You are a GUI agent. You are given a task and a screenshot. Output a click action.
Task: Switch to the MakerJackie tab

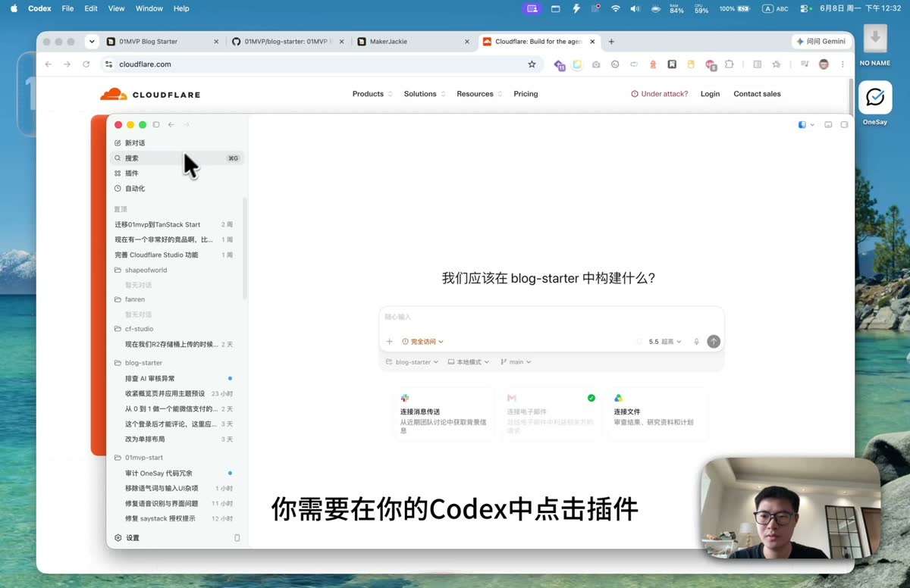point(413,42)
